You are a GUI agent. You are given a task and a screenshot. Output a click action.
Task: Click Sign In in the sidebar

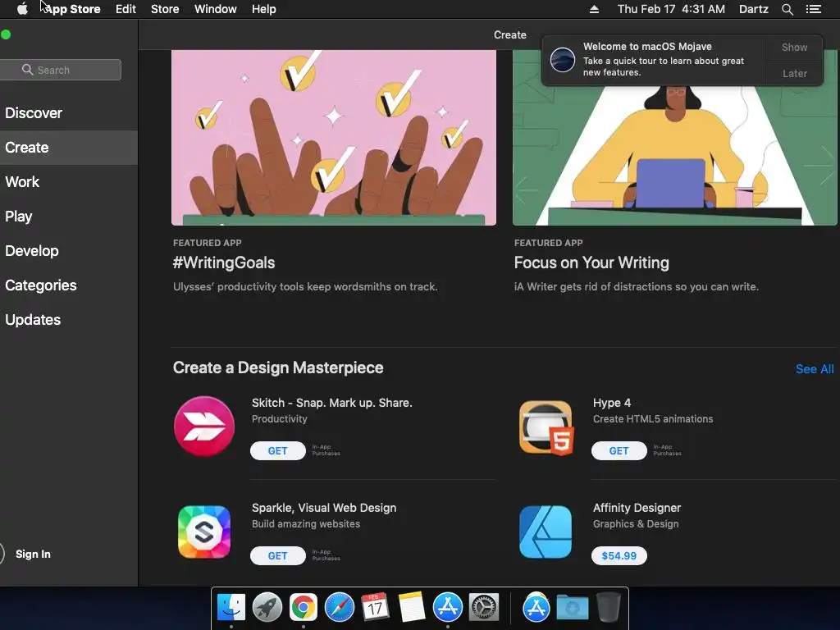pos(33,554)
